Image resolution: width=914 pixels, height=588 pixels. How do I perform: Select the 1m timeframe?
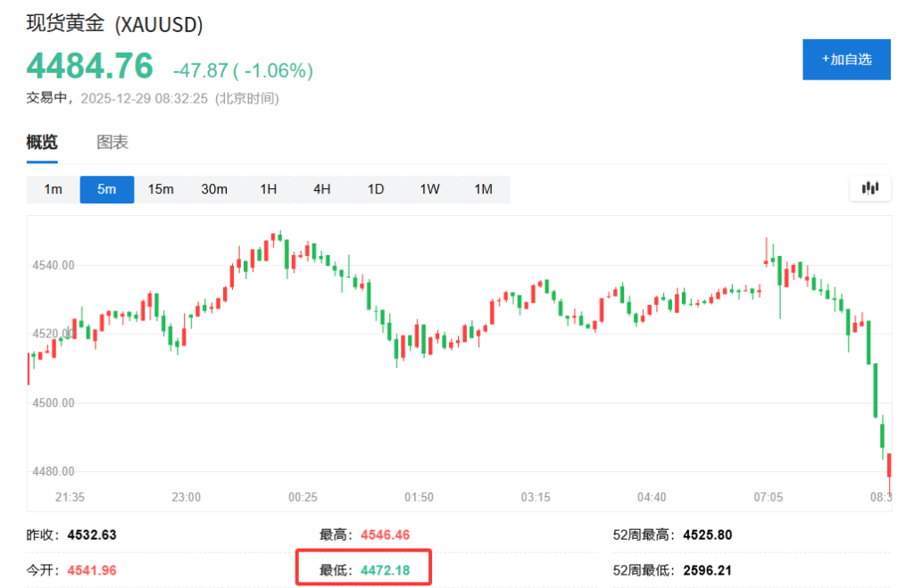[54, 189]
